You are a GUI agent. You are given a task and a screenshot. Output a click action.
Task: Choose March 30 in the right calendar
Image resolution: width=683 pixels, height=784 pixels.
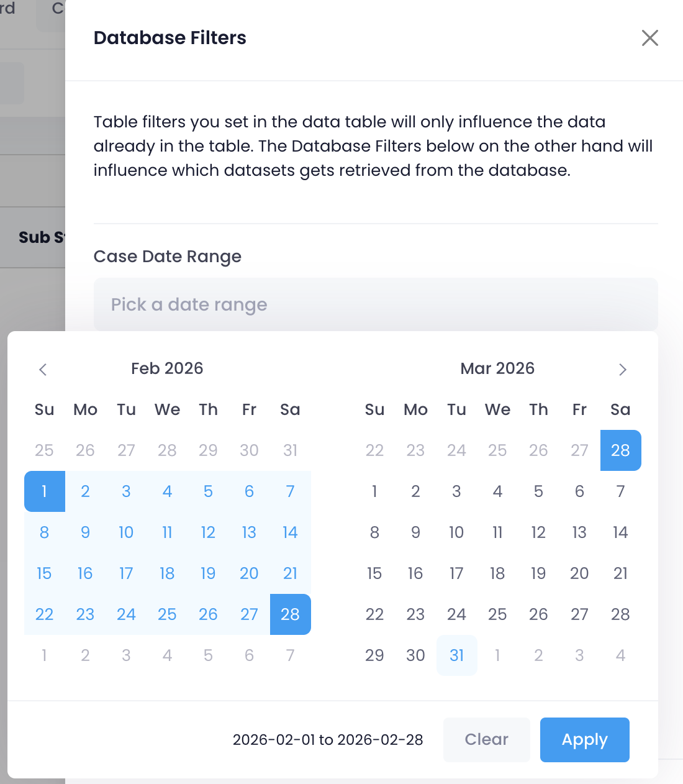coord(415,655)
